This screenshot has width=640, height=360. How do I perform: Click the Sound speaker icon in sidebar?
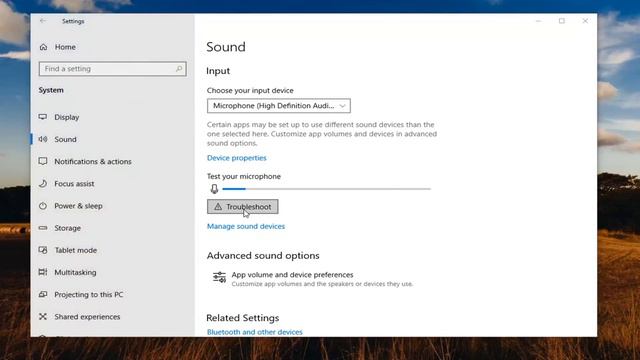coord(43,139)
